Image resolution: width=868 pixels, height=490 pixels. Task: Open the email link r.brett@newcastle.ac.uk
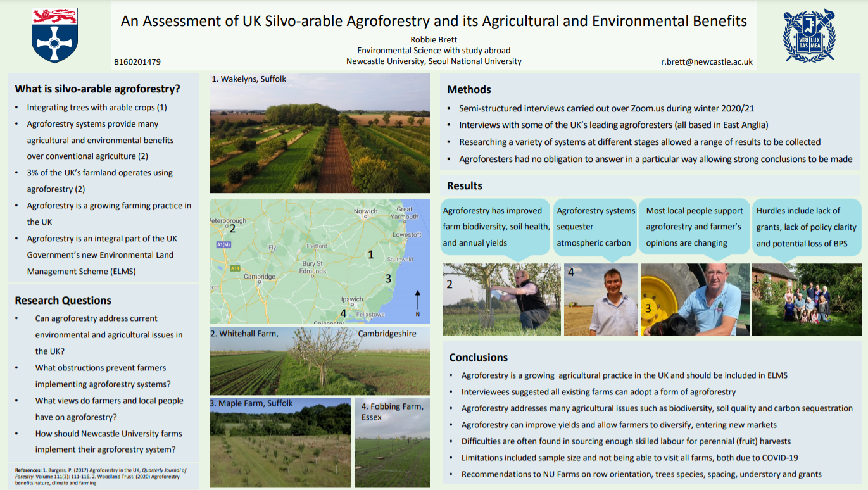tap(705, 62)
